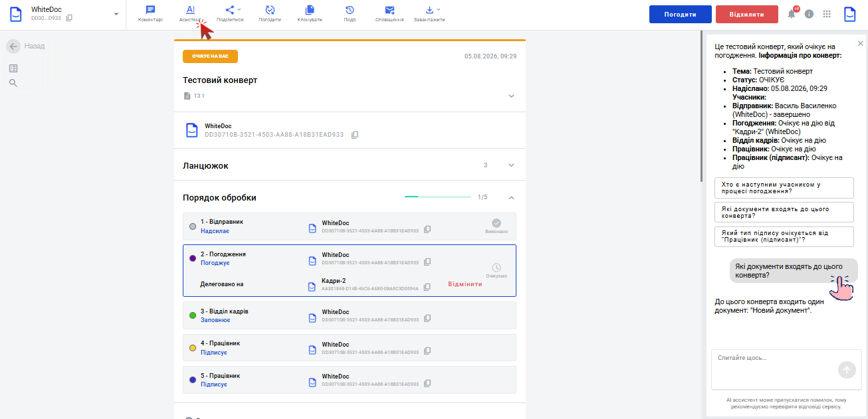Click the red Відхилити button
This screenshot has width=868, height=419.
[747, 15]
